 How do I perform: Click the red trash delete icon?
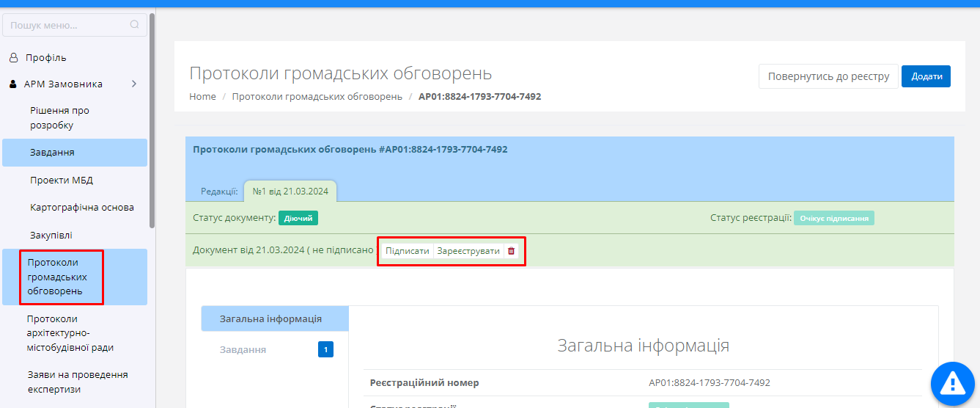[512, 251]
